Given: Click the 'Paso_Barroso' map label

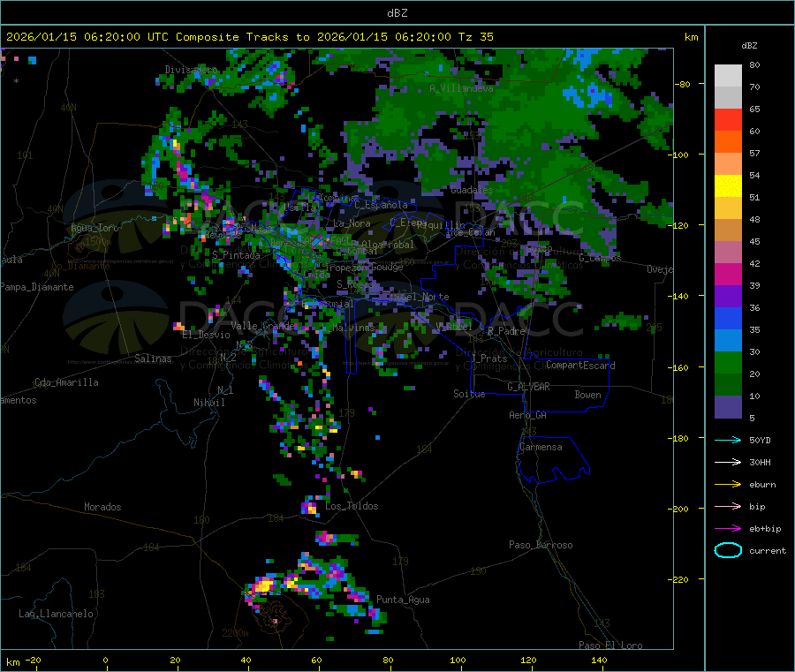Looking at the screenshot, I should pos(541,545).
